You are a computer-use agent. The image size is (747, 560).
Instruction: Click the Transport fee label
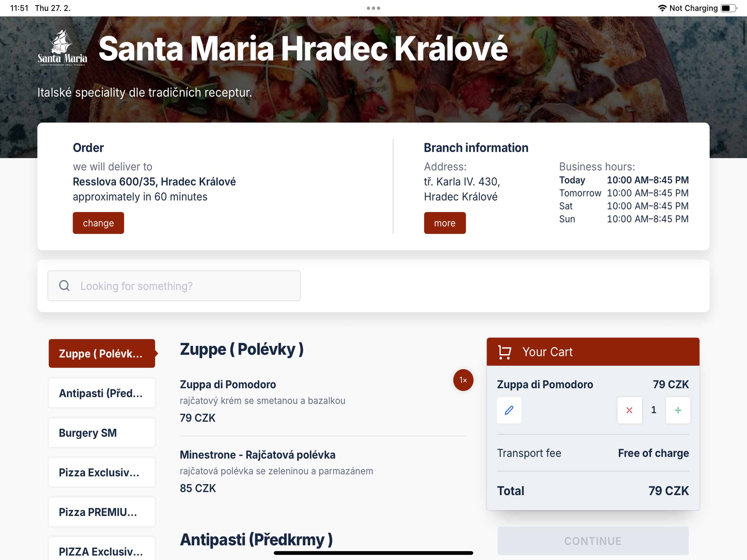pyautogui.click(x=529, y=453)
